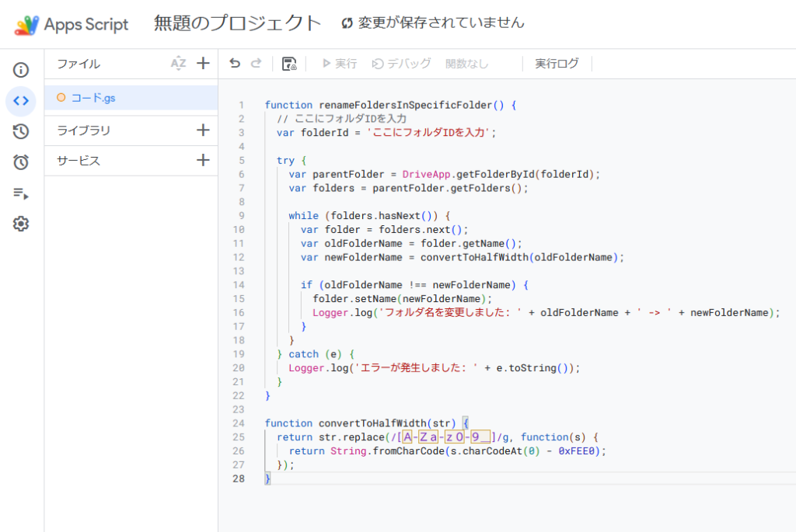Save the project with disk icon
This screenshot has width=796, height=532.
[289, 64]
